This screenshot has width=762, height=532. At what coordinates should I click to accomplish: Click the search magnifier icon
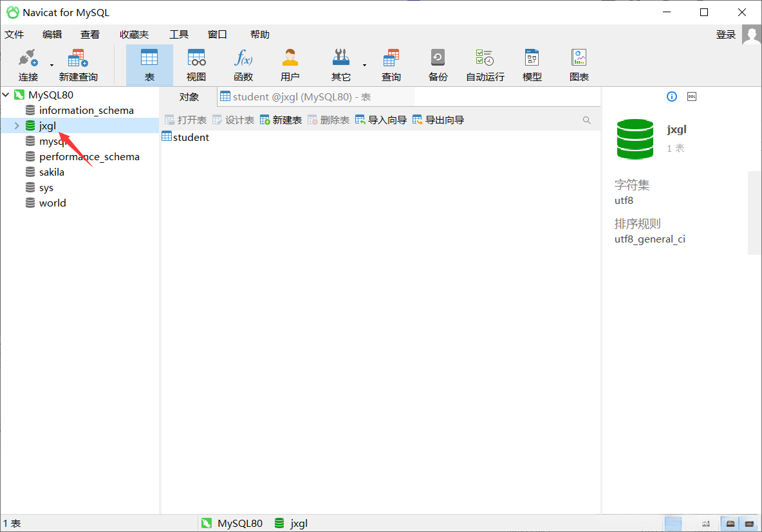[586, 120]
